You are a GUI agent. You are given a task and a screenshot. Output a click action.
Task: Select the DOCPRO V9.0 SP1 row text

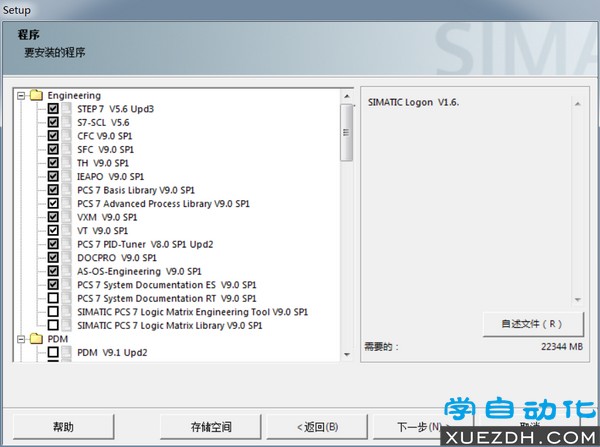(117, 258)
